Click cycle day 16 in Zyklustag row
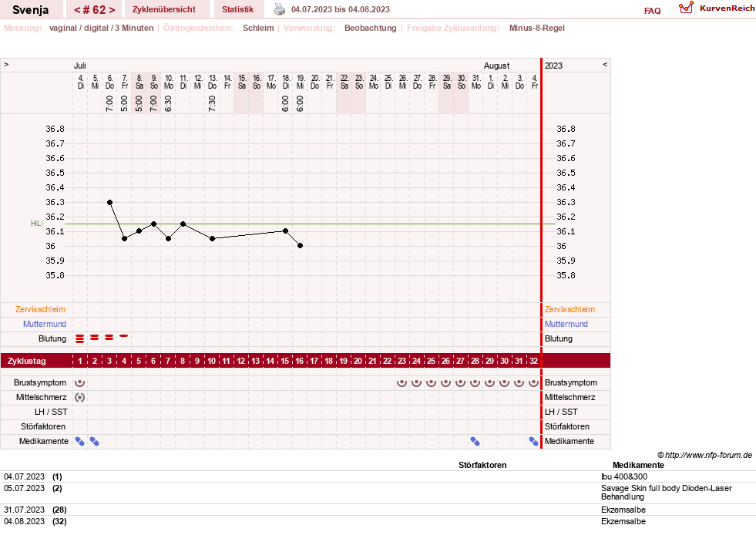756x552 pixels. [x=300, y=361]
